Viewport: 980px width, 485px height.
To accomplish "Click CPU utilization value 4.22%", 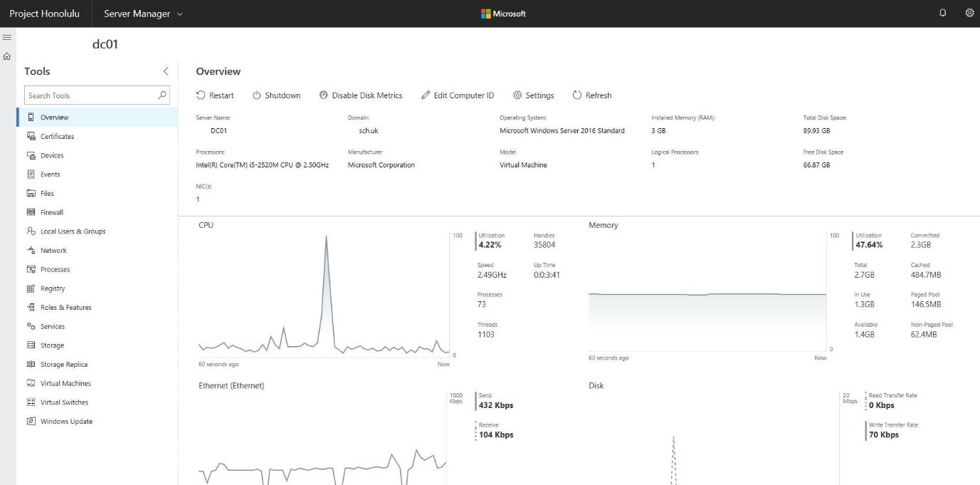I will pos(490,245).
